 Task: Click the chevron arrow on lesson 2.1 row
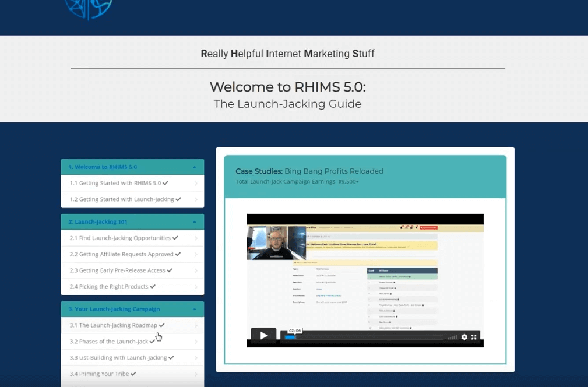pyautogui.click(x=196, y=238)
